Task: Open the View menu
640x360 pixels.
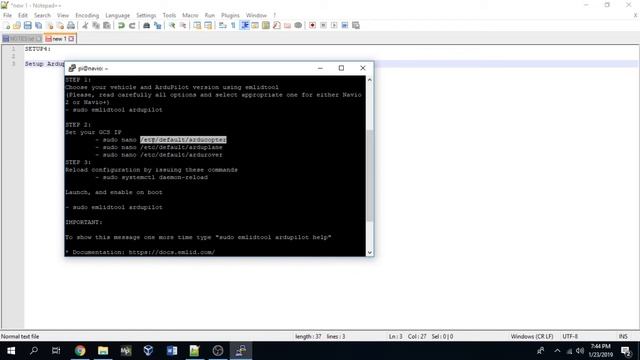Action: click(x=63, y=15)
